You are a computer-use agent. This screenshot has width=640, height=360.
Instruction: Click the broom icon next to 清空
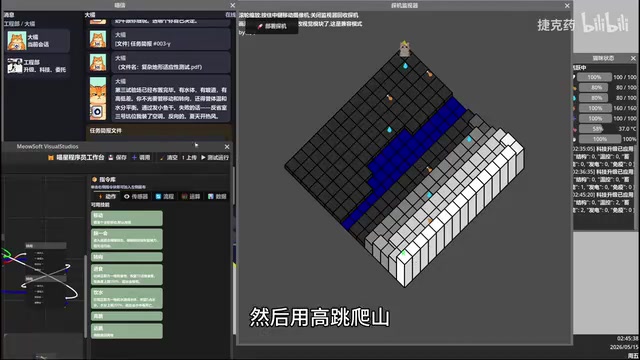(162, 158)
